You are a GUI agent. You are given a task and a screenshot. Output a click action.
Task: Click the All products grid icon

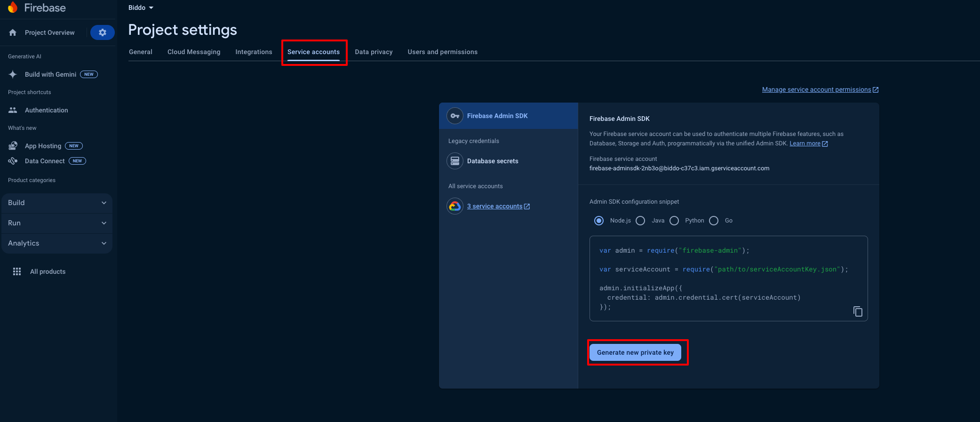tap(17, 271)
